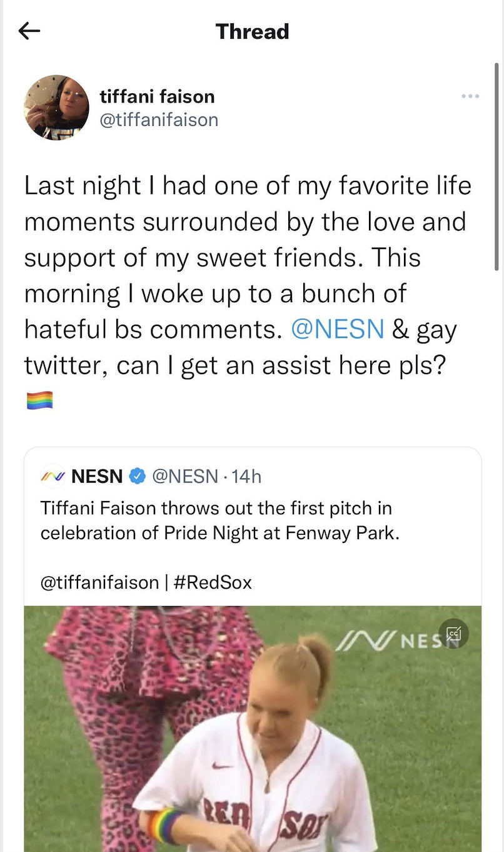Open the tweet's more options menu

(x=470, y=96)
